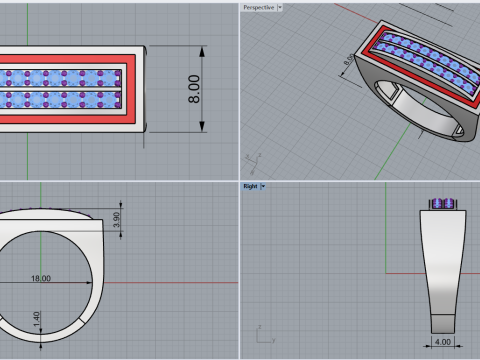Expand the Perspective viewport dropdown arrow

tap(280, 8)
